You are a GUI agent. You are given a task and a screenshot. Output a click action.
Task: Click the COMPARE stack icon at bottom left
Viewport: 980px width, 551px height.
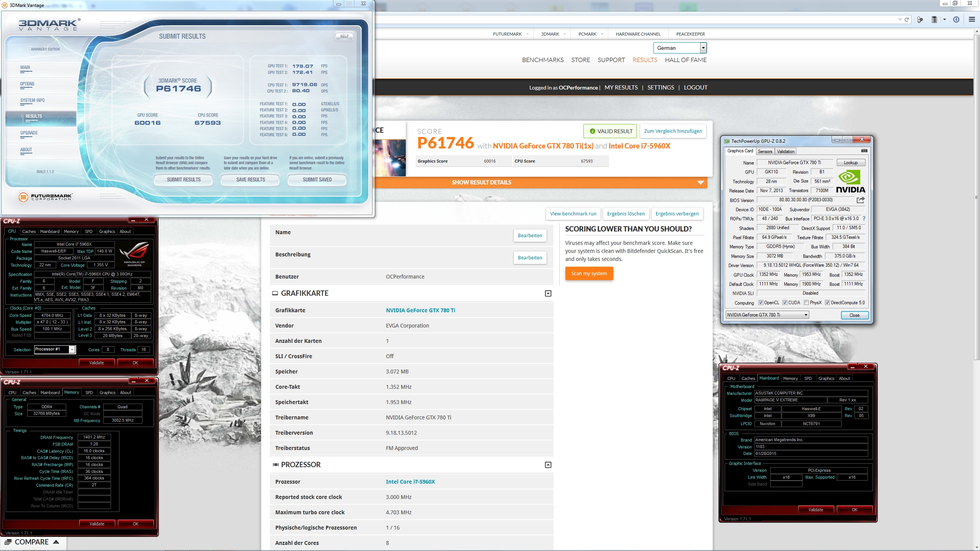(8, 542)
